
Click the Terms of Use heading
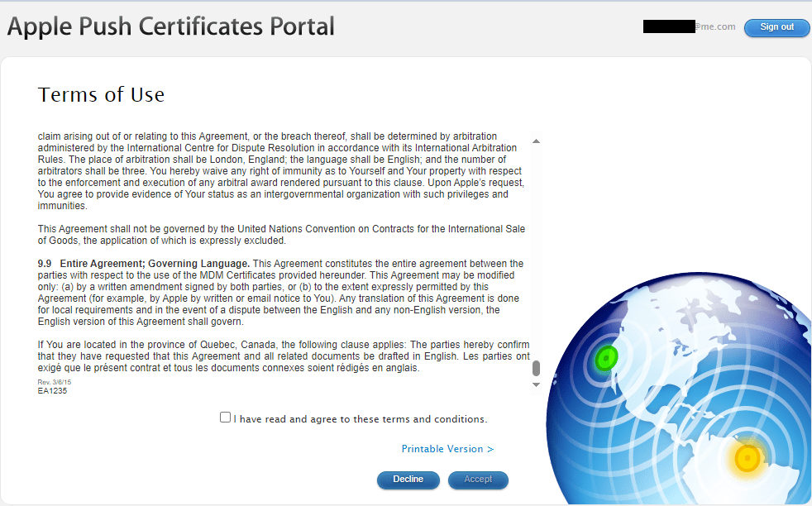(x=102, y=94)
